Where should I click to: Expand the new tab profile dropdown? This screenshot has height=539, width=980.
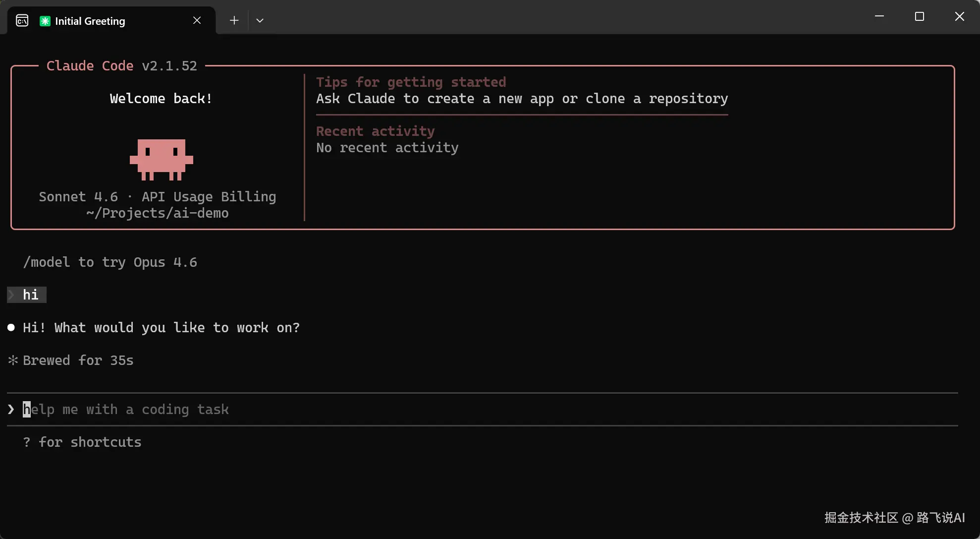(260, 20)
